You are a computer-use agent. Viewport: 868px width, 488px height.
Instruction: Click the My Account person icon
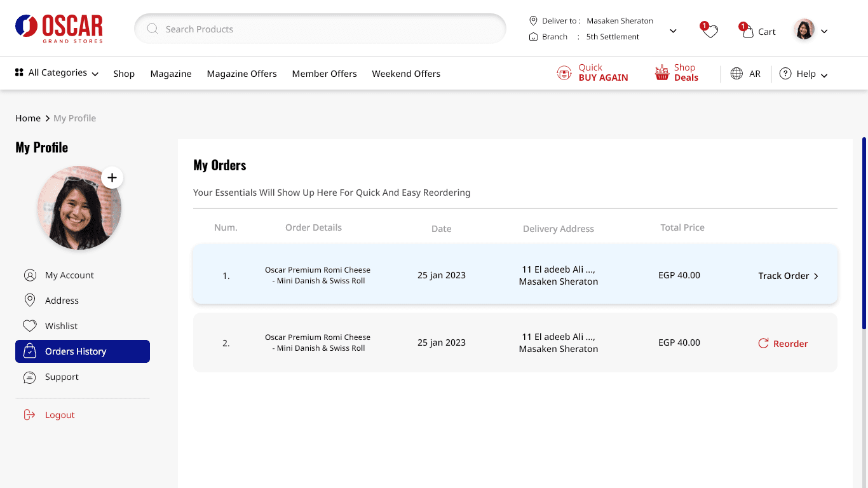tap(30, 275)
